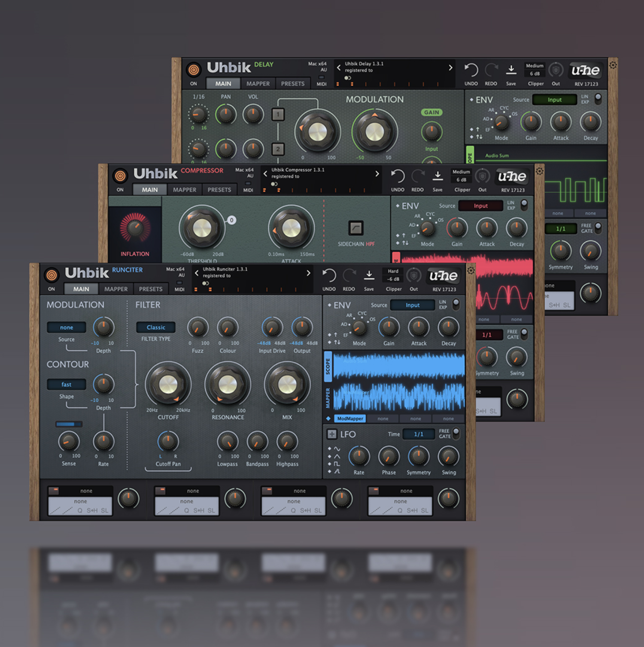The width and height of the screenshot is (644, 647).
Task: Open the Runciter Hard -6 dB clipper selector
Action: (393, 275)
